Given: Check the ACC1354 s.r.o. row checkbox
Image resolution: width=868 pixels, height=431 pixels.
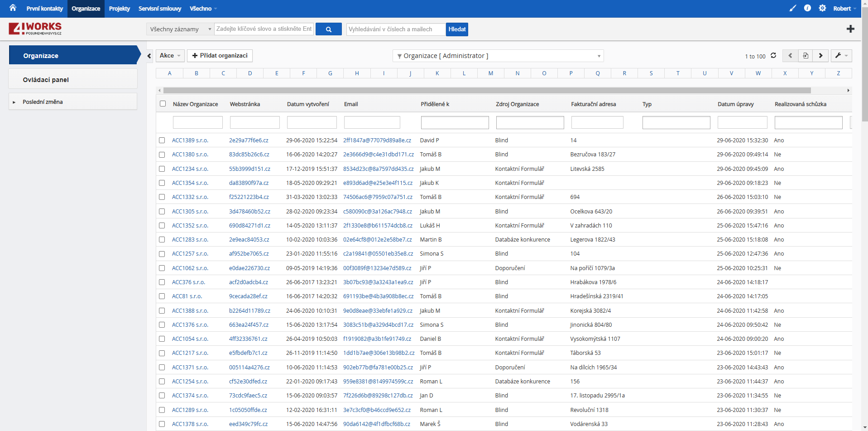Looking at the screenshot, I should tap(162, 183).
